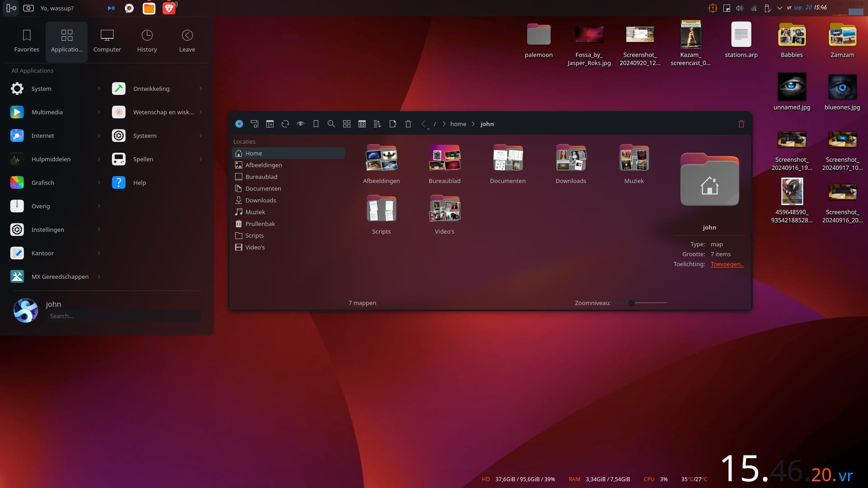Open the wifi network icon in system tray
Image resolution: width=868 pixels, height=488 pixels.
tap(754, 8)
